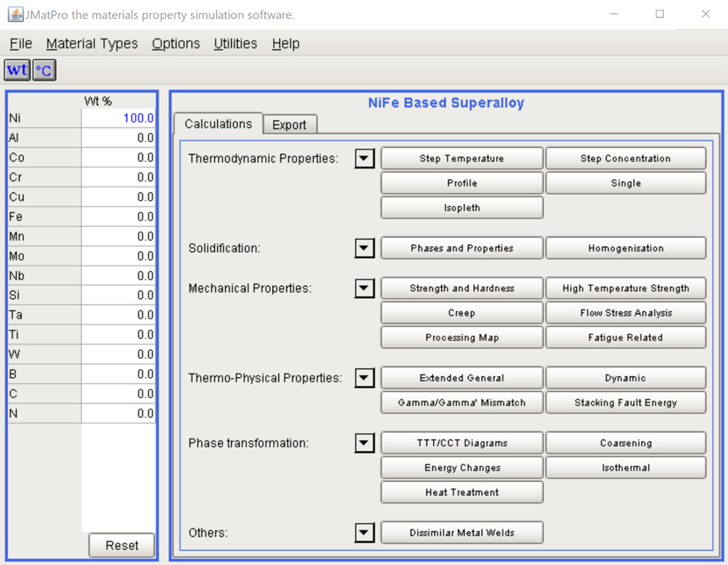
Task: Run Step Temperature calculation
Action: pyautogui.click(x=462, y=158)
